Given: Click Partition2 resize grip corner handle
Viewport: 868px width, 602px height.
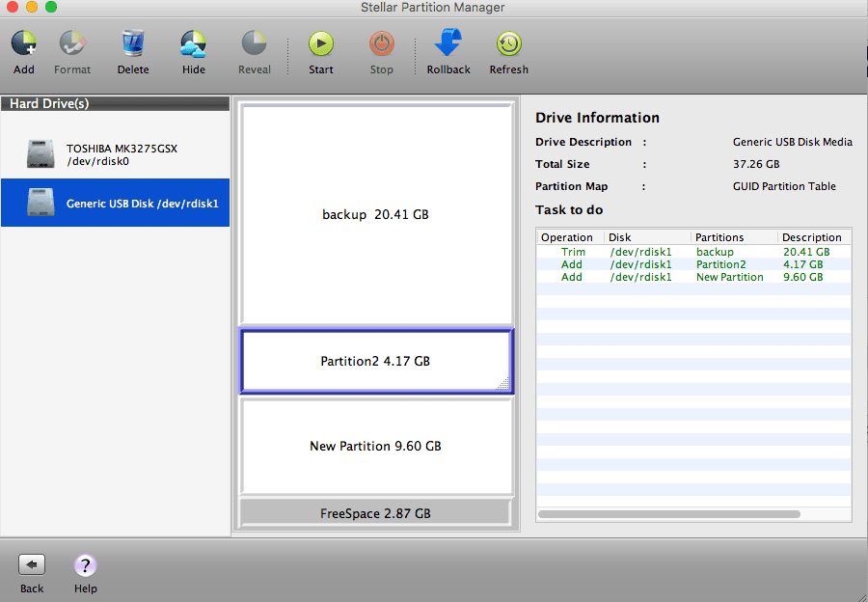Looking at the screenshot, I should click(x=502, y=383).
